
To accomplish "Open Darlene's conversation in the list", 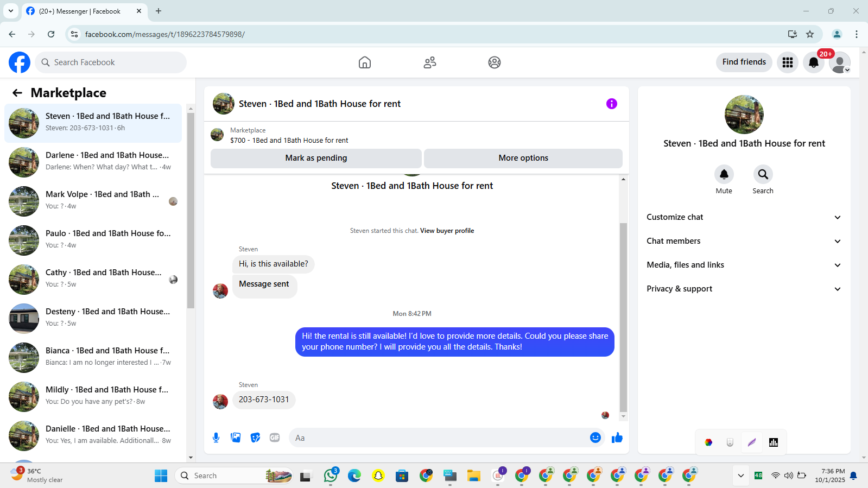I will coord(93,162).
